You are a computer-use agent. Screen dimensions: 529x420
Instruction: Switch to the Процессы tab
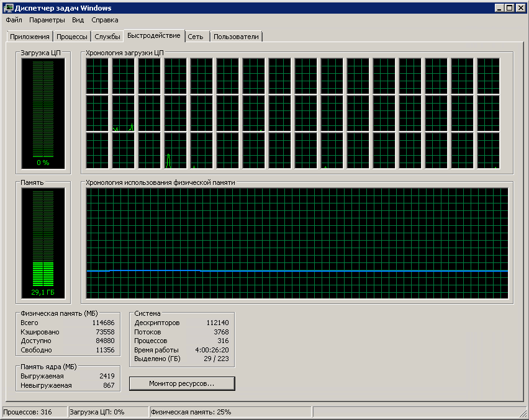coord(72,37)
